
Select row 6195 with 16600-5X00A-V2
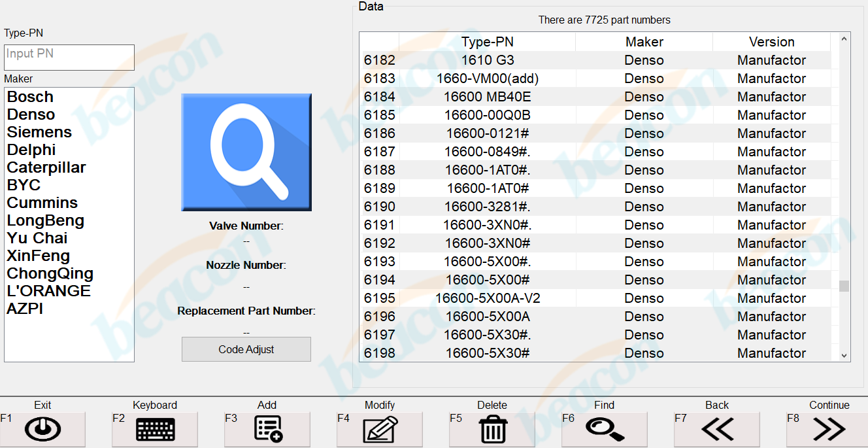[x=488, y=298]
